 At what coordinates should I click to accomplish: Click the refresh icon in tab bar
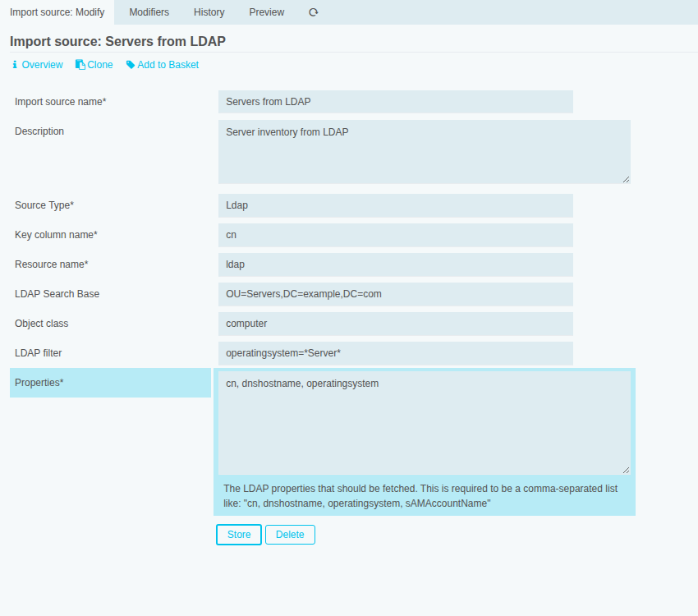point(314,12)
